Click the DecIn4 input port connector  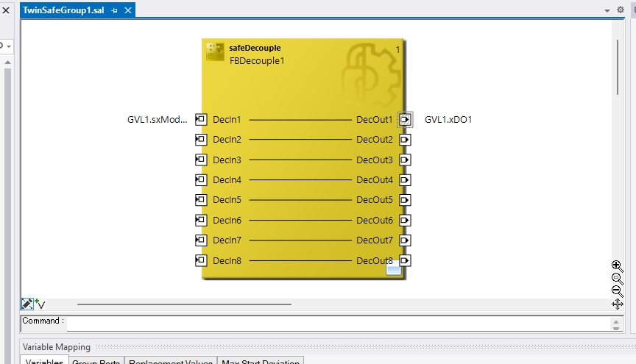pos(201,179)
